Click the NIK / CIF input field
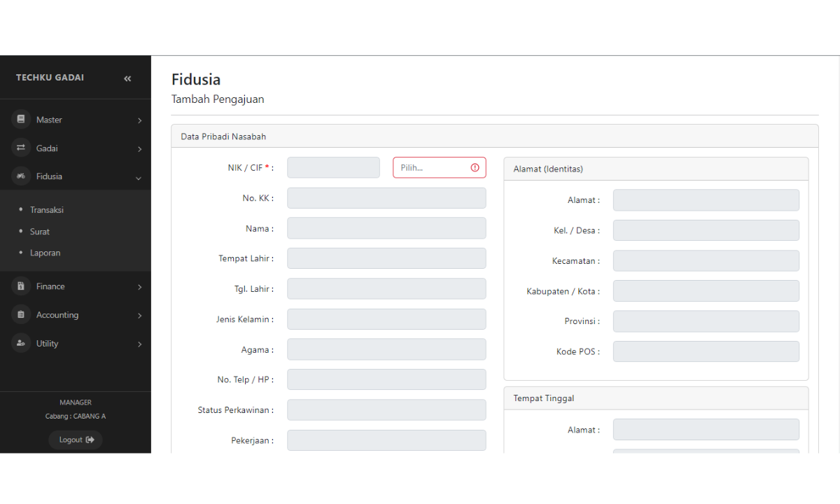The width and height of the screenshot is (840, 504). [x=333, y=168]
